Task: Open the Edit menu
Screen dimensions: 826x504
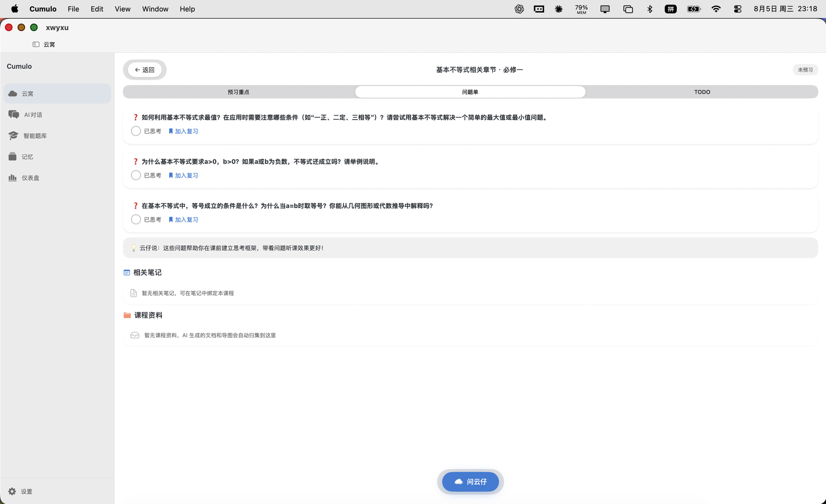Action: pos(97,9)
